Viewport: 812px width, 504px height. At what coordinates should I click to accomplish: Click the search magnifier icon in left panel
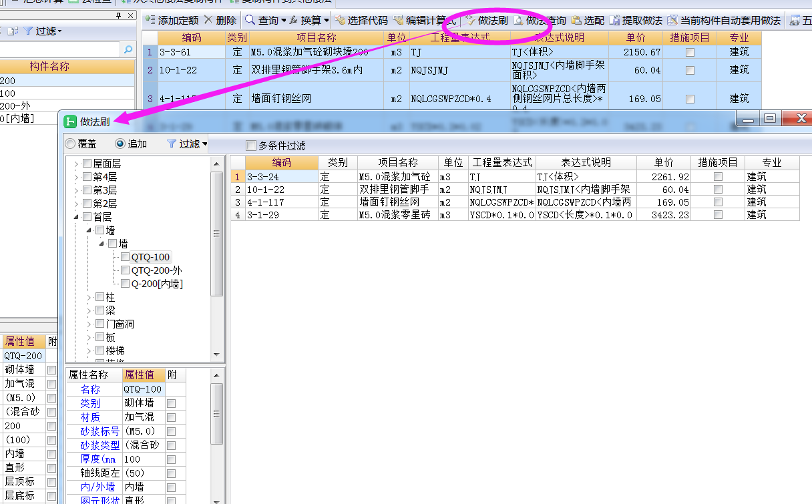click(128, 49)
